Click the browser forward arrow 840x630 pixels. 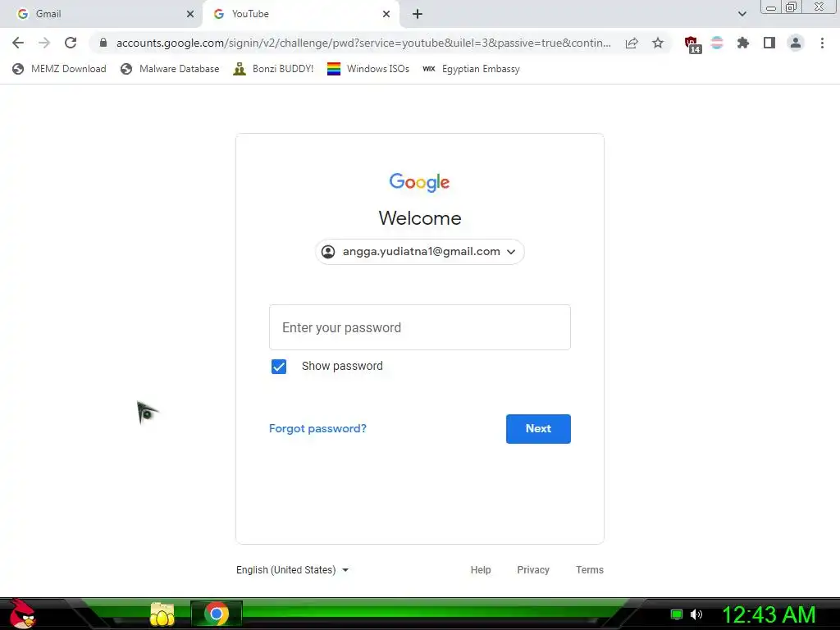44,43
